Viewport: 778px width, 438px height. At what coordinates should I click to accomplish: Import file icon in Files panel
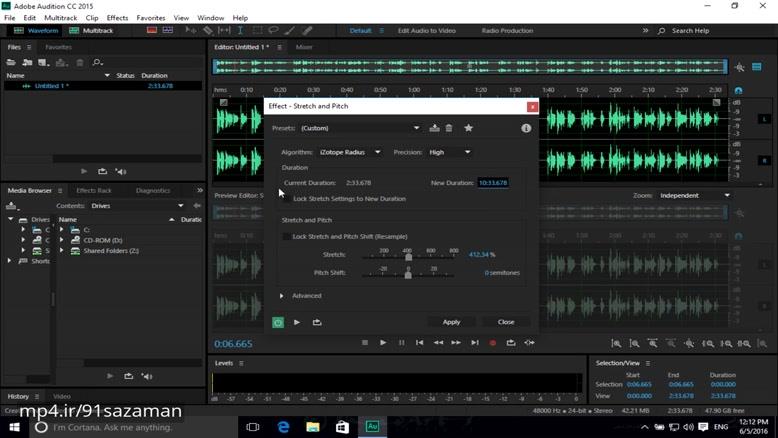27,63
